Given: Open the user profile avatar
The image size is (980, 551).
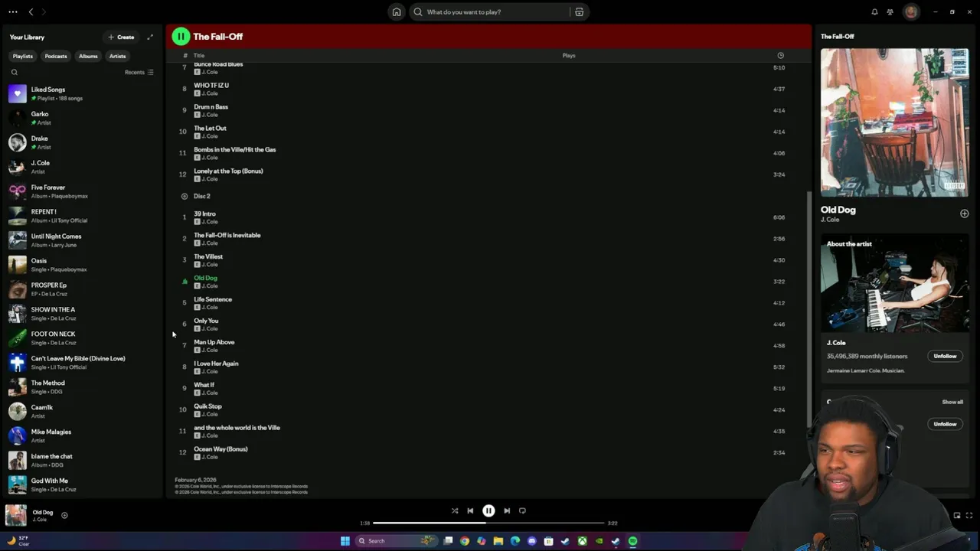Looking at the screenshot, I should tap(911, 11).
